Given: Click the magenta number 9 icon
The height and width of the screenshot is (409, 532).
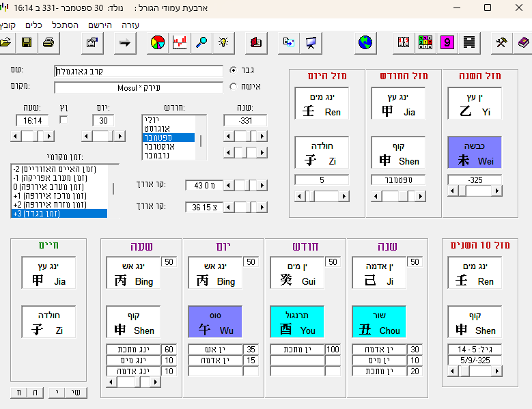Looking at the screenshot, I should pos(447,43).
